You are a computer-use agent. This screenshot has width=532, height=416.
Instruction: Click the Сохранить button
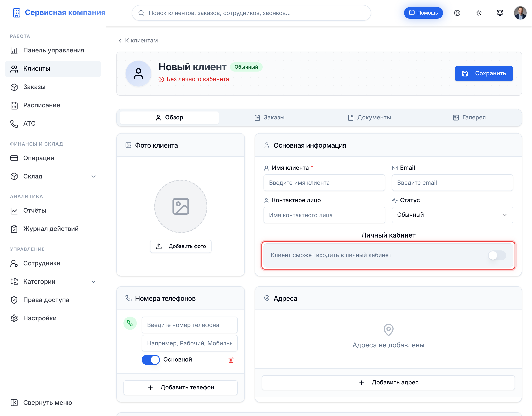tap(484, 74)
